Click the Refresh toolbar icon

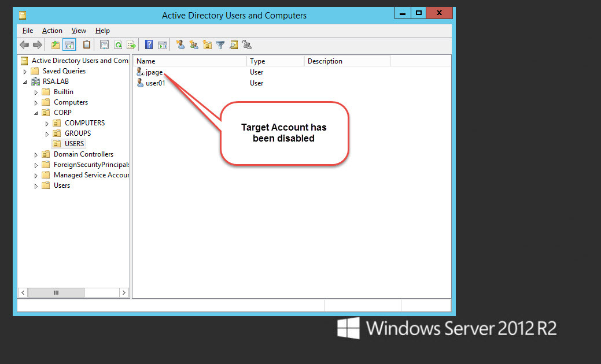pyautogui.click(x=118, y=45)
